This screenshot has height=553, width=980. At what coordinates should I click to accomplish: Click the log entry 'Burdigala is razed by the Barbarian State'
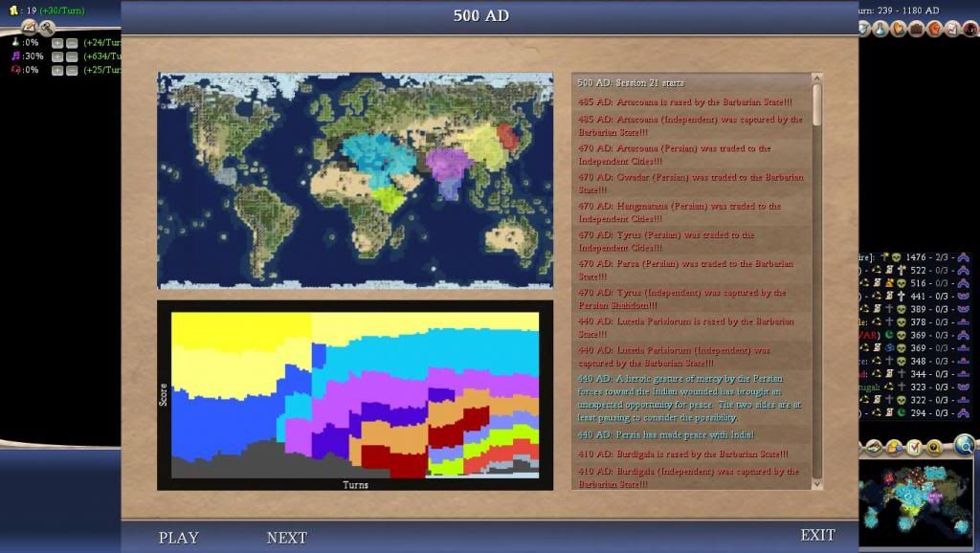tap(683, 454)
